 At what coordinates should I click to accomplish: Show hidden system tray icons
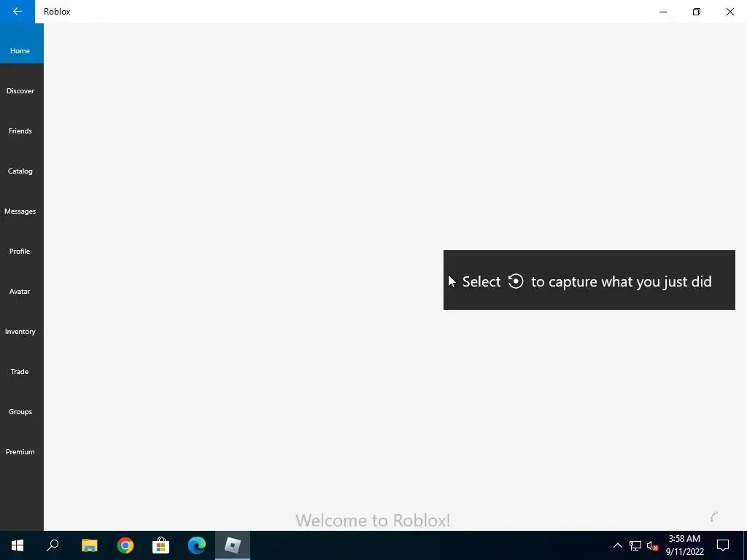tap(617, 545)
